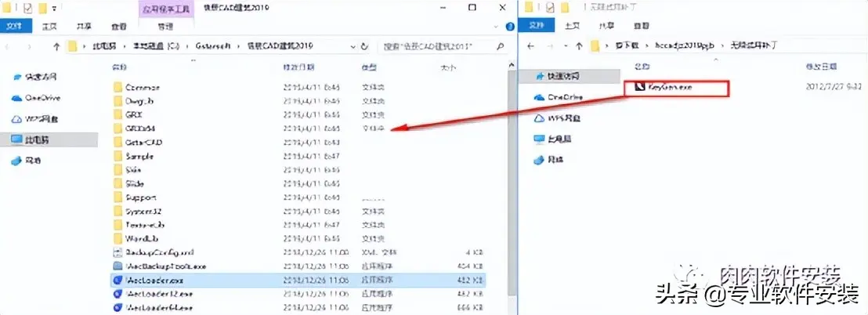
Task: Select the Support folder icon
Action: pyautogui.click(x=117, y=197)
